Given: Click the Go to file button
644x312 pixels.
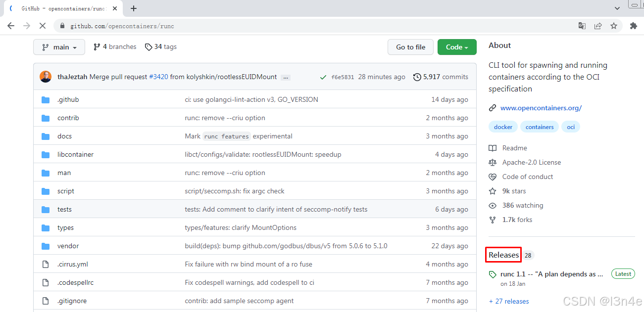Looking at the screenshot, I should pyautogui.click(x=410, y=47).
